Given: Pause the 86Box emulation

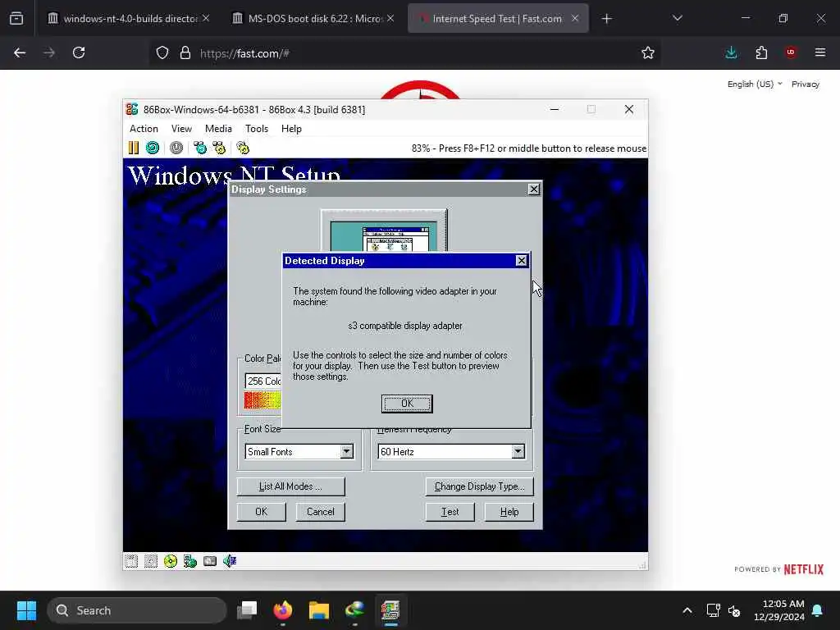Looking at the screenshot, I should 134,148.
